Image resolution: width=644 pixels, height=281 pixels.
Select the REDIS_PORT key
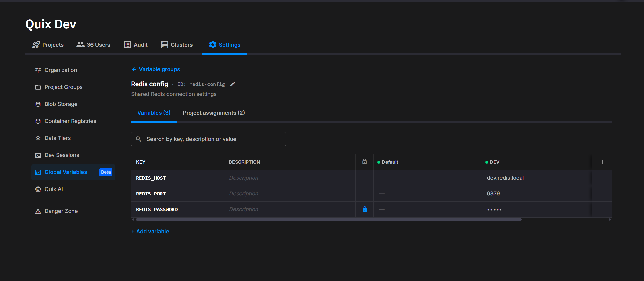[151, 194]
